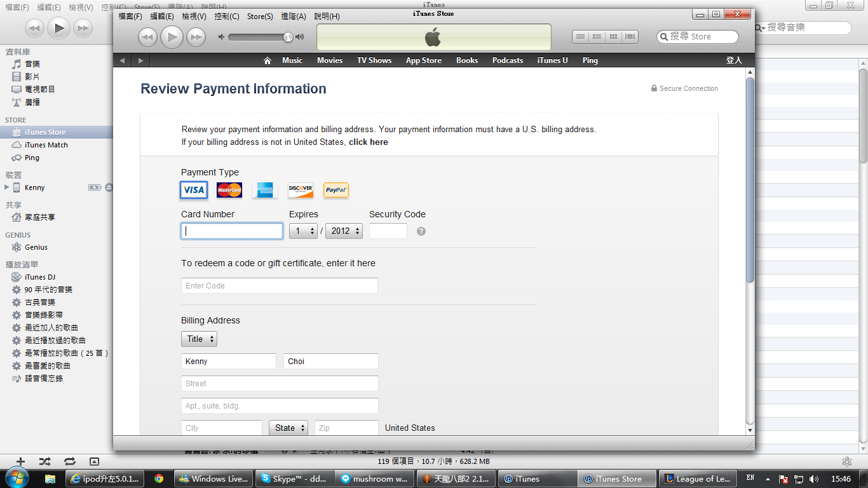868x488 pixels.
Task: Choose the American Express card icon
Action: [x=265, y=190]
